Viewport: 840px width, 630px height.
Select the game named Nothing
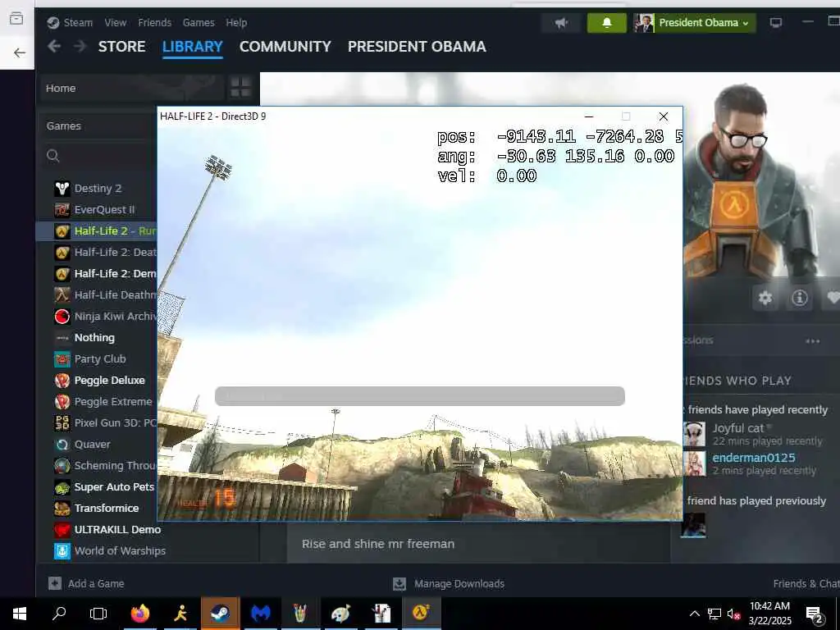pos(94,337)
